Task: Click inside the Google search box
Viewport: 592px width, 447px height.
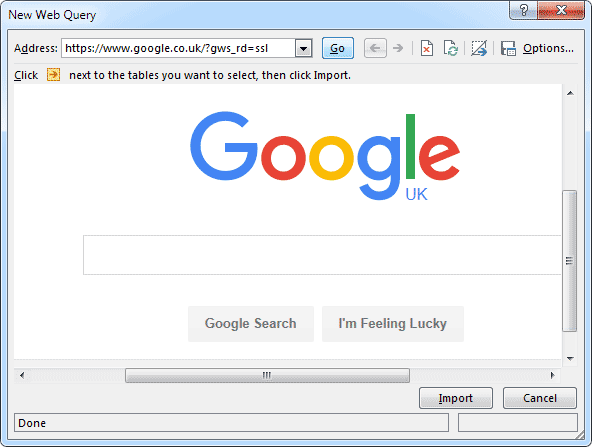Action: click(x=322, y=255)
